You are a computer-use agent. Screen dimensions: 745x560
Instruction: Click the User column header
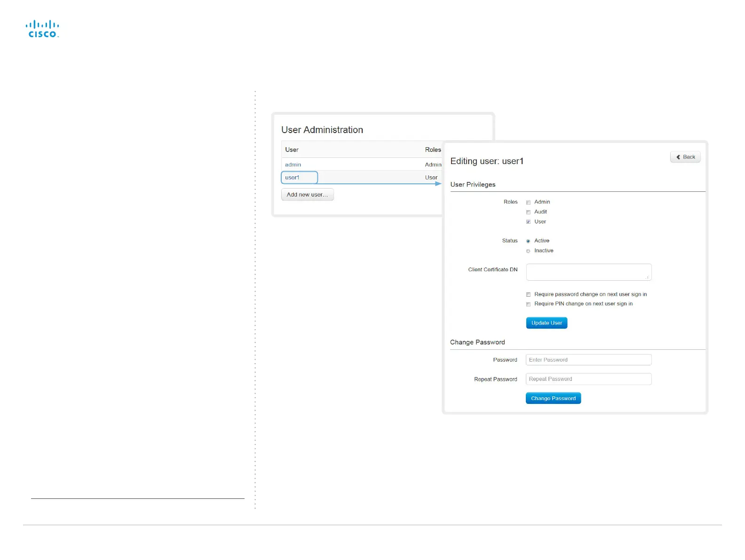coord(292,150)
